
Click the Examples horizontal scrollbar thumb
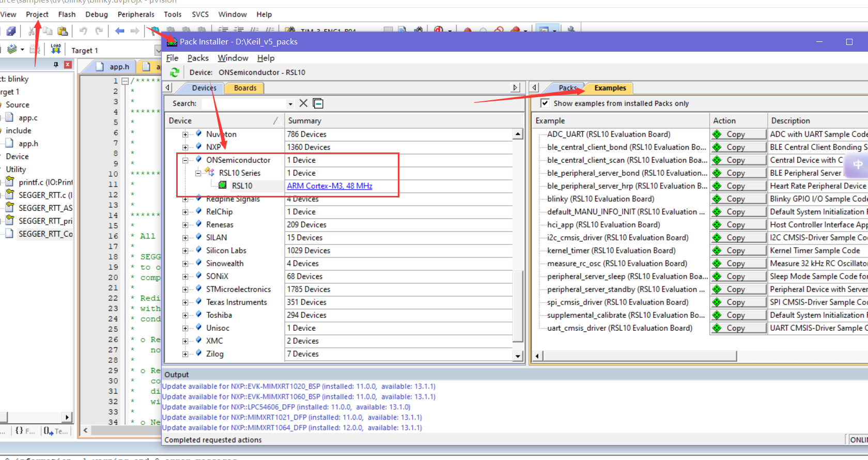point(640,356)
